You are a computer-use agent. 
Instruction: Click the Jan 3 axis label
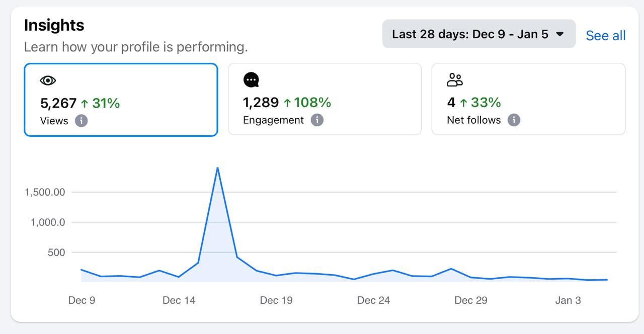click(568, 300)
